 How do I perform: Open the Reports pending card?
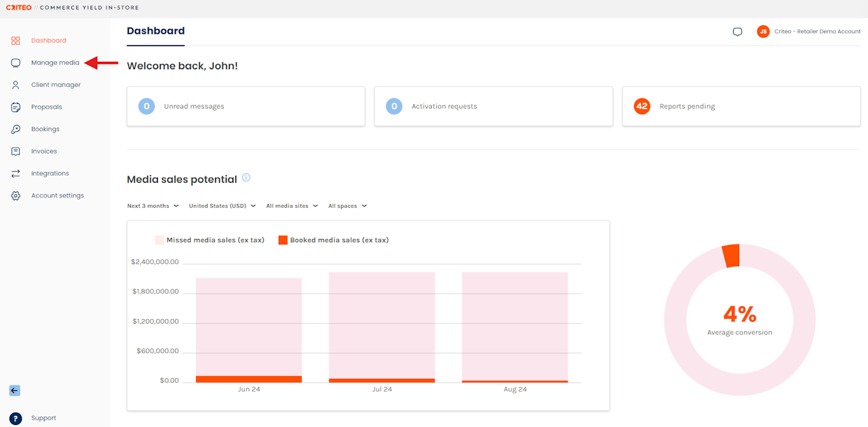tap(741, 107)
